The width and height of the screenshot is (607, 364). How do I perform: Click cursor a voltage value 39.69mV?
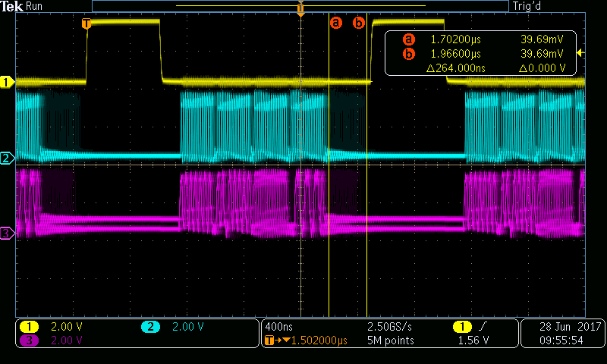[x=542, y=39]
